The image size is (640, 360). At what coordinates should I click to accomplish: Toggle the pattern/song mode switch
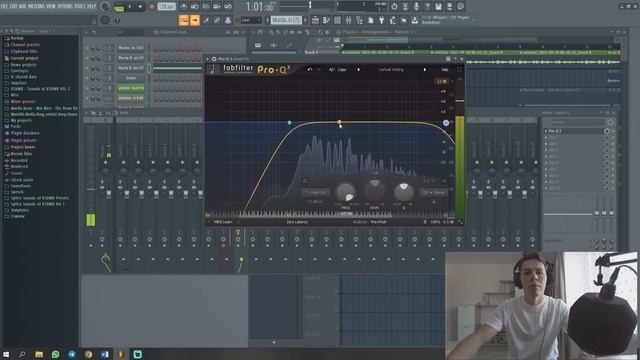coord(119,7)
